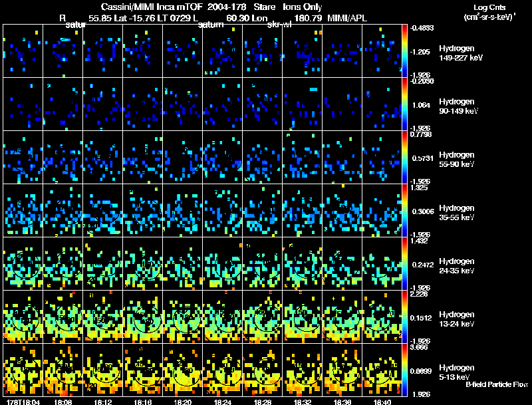Select the 55-90 keV image panel at 18:28
The height and width of the screenshot is (405, 532).
click(263, 157)
